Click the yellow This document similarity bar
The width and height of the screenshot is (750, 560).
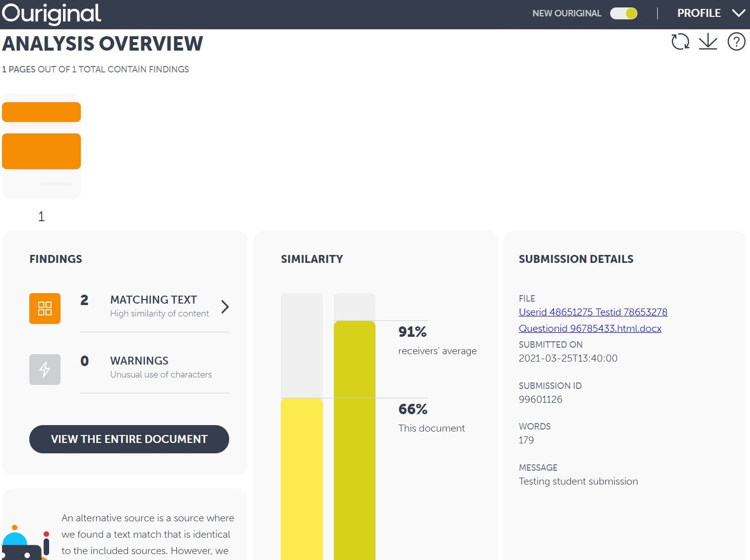(302, 476)
